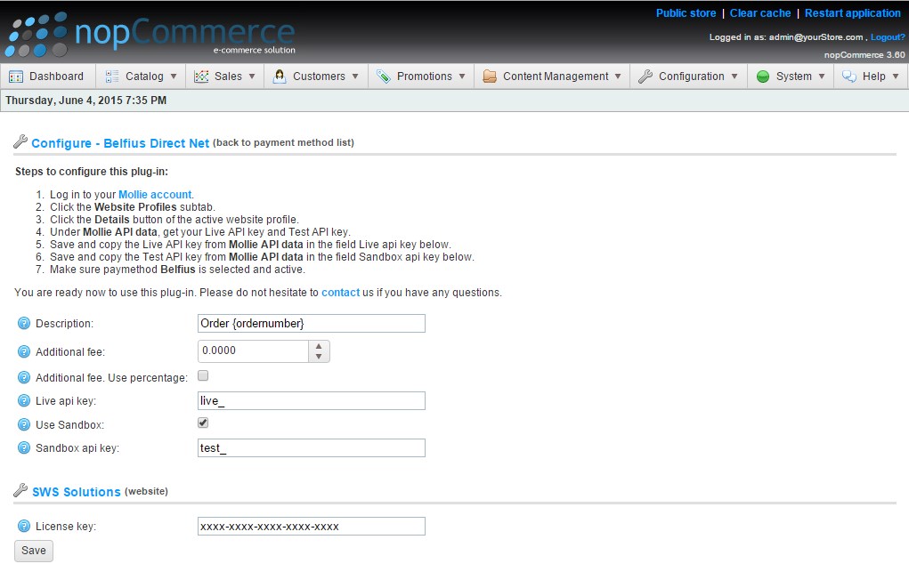Disable the Use Sandbox checkbox
The image size is (909, 588).
pos(203,423)
